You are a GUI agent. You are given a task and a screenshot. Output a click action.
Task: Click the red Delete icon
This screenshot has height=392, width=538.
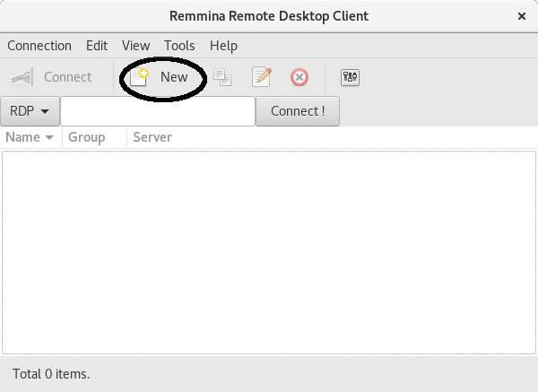[299, 77]
